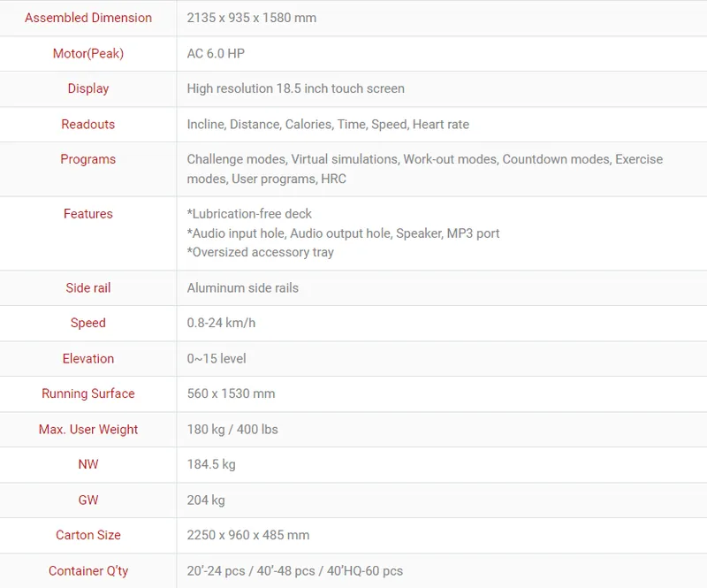
Task: Select the '*Oversized accessory tray' feature line
Action: (x=261, y=252)
